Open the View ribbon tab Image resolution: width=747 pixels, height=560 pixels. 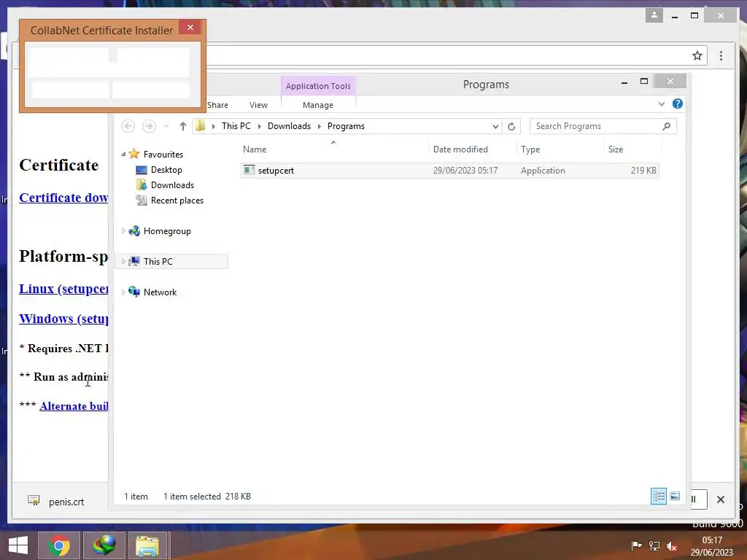[x=259, y=105]
